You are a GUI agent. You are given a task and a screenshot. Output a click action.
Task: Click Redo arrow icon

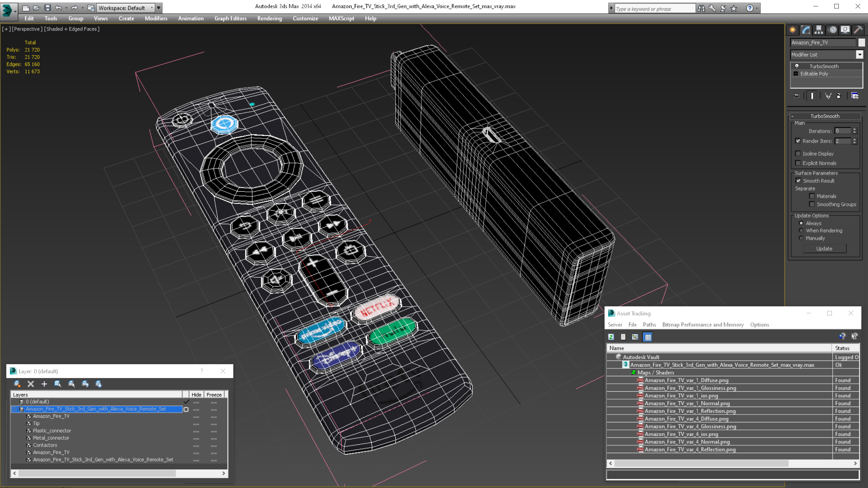point(74,8)
